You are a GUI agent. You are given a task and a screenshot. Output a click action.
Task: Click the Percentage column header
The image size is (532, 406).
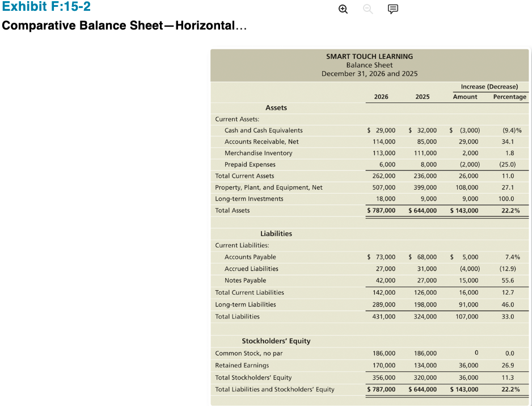(509, 97)
